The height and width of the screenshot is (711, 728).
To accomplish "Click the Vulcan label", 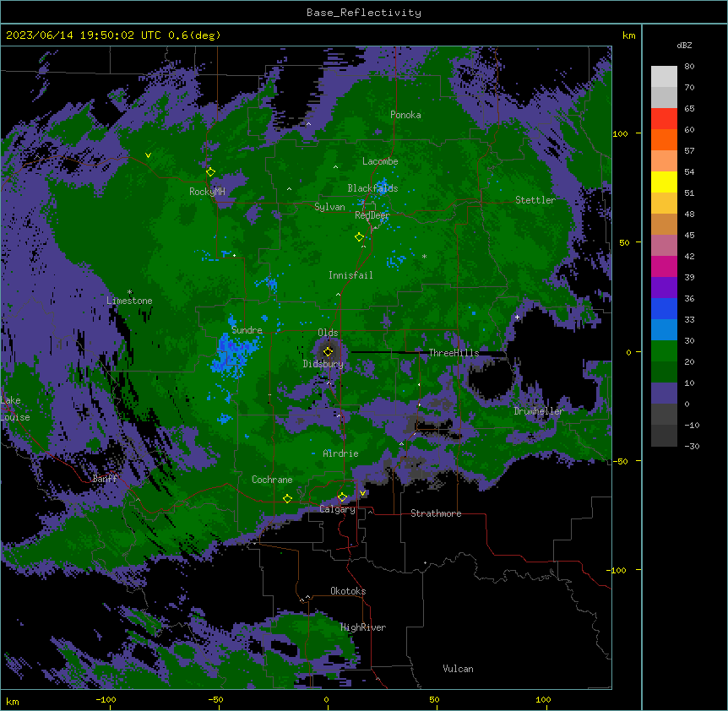I will [x=458, y=669].
